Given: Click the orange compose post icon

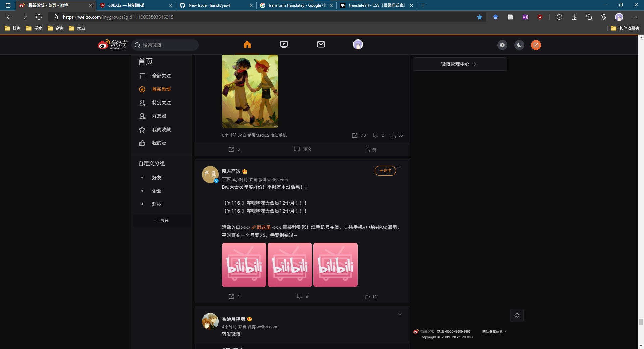Looking at the screenshot, I should (536, 45).
